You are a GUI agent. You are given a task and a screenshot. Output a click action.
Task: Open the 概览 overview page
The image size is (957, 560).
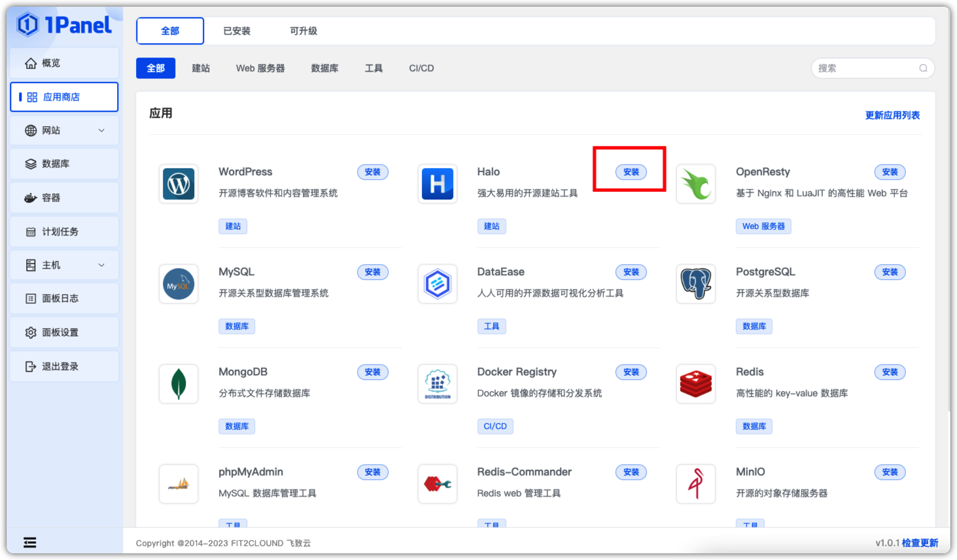point(64,63)
